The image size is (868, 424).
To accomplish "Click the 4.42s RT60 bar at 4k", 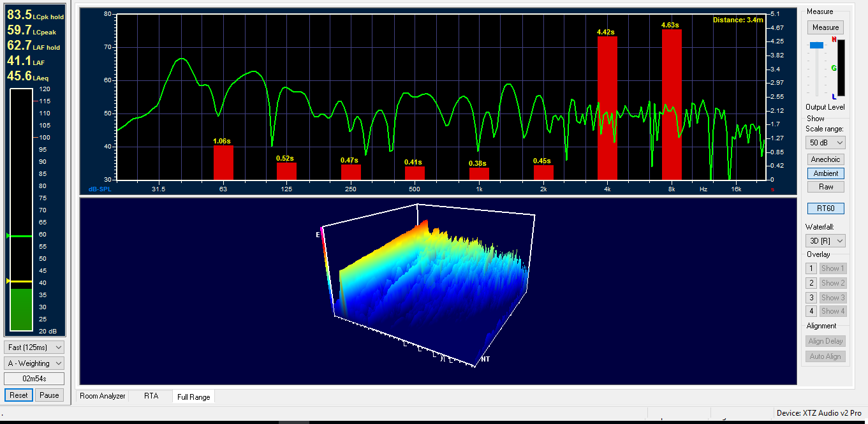I will [x=607, y=108].
